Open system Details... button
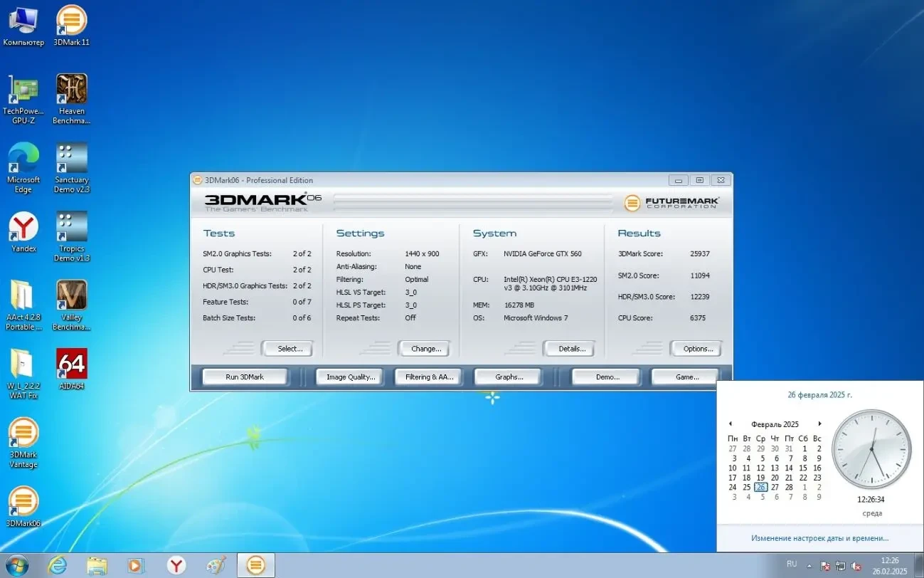Screen dimensions: 924x578 571,349
